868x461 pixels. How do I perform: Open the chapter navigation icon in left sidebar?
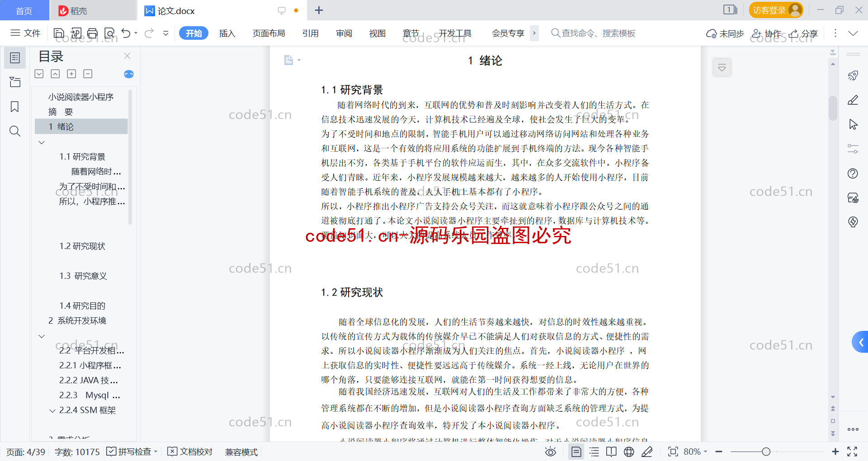(15, 82)
